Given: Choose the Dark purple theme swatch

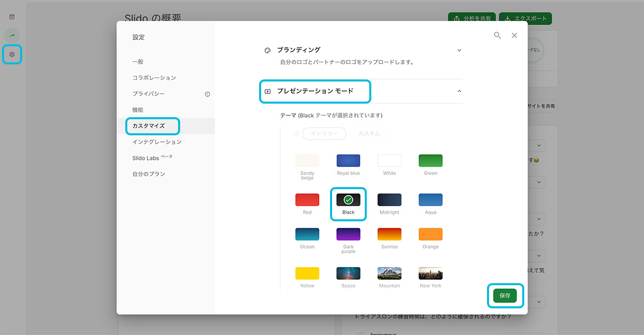Looking at the screenshot, I should pos(348,234).
